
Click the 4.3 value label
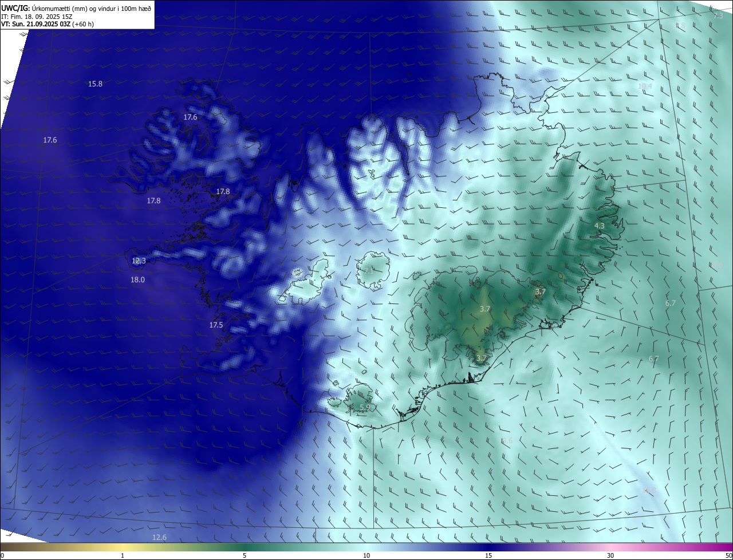(599, 226)
